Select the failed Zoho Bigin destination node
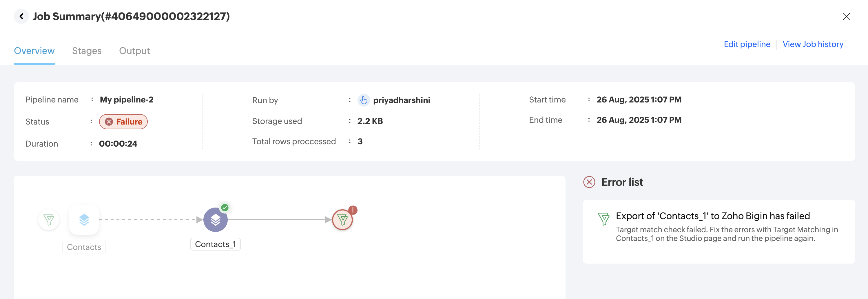Viewport: 868px width, 299px height. 342,220
